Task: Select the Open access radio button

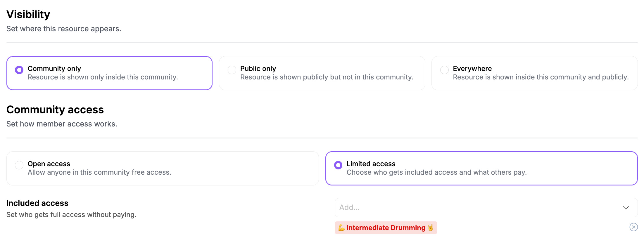Action: point(19,165)
